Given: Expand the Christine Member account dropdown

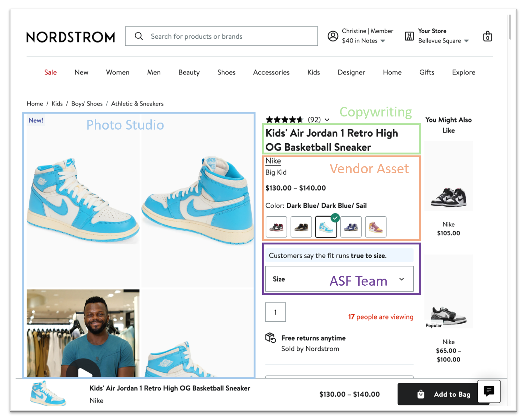Looking at the screenshot, I should point(383,41).
